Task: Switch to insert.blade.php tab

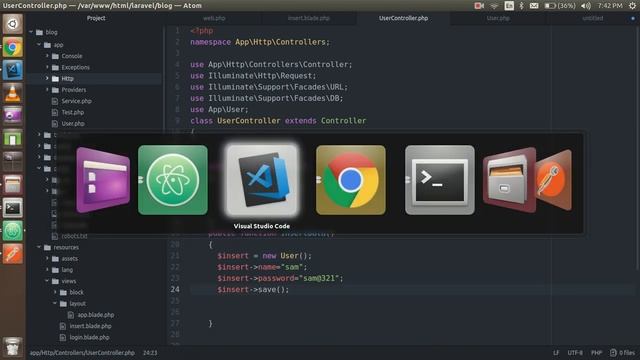Action: pyautogui.click(x=309, y=18)
